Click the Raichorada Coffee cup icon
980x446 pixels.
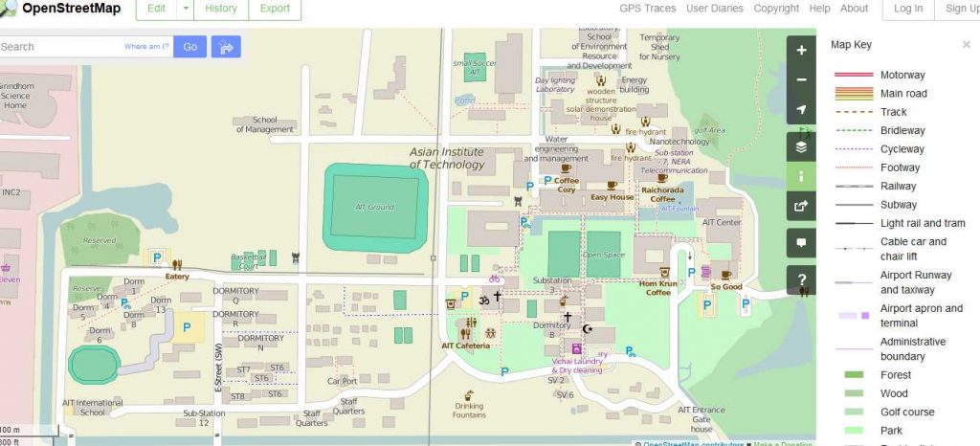pos(662,178)
